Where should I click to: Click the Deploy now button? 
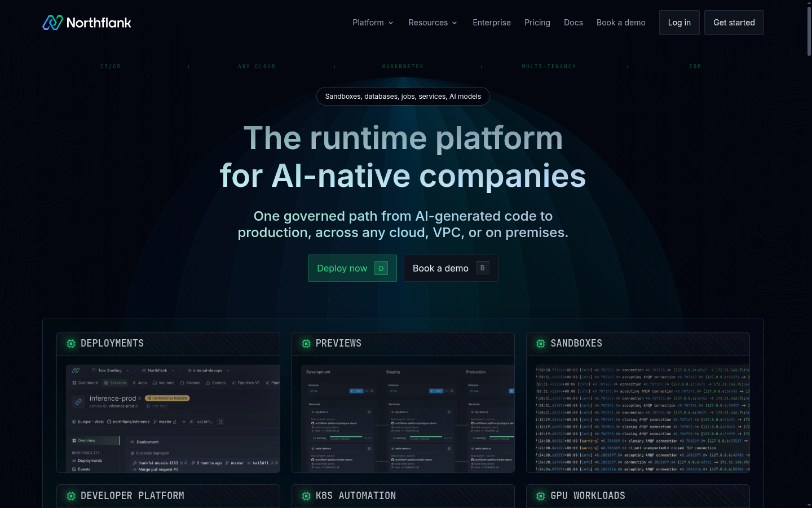[x=352, y=268]
